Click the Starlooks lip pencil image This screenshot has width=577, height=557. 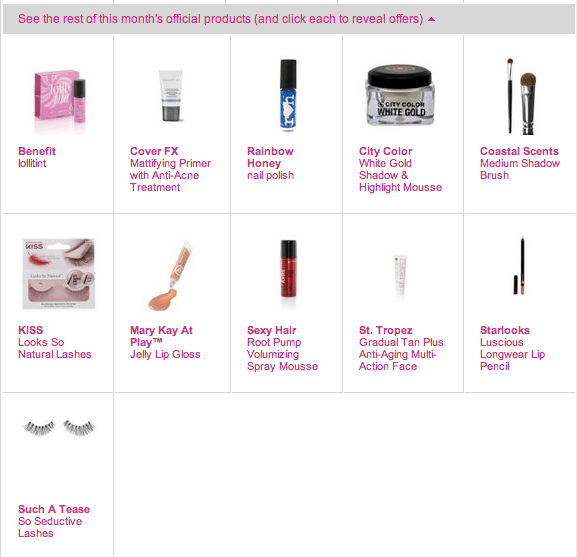(x=520, y=266)
